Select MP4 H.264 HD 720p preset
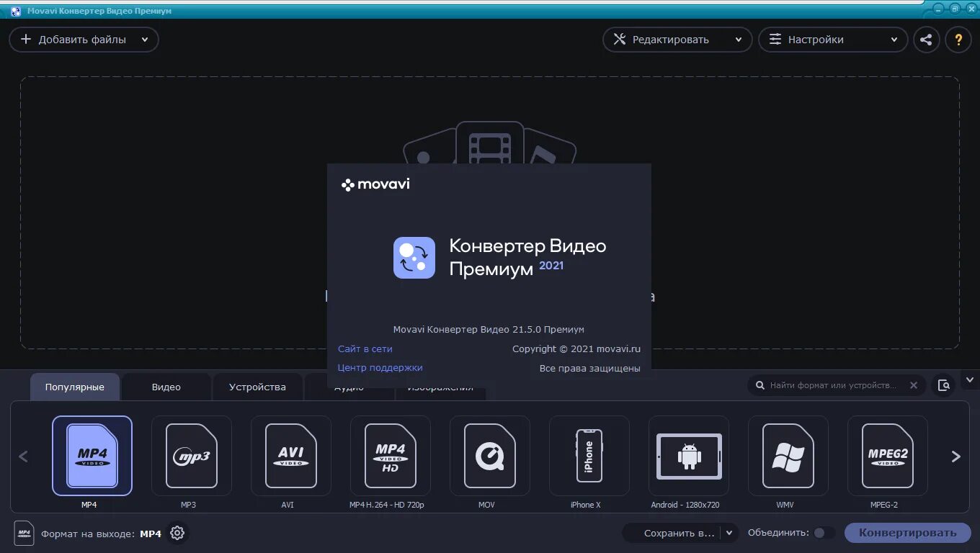Viewport: 980px width, 553px height. pos(391,456)
